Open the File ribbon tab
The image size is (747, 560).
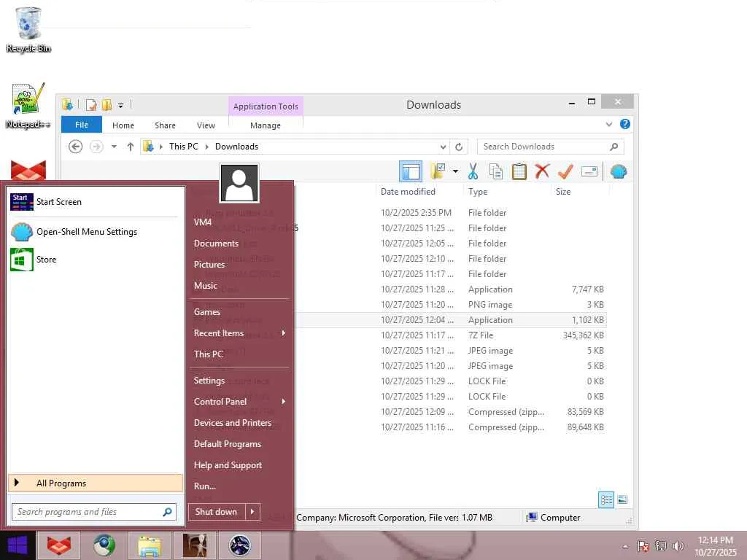click(x=82, y=125)
